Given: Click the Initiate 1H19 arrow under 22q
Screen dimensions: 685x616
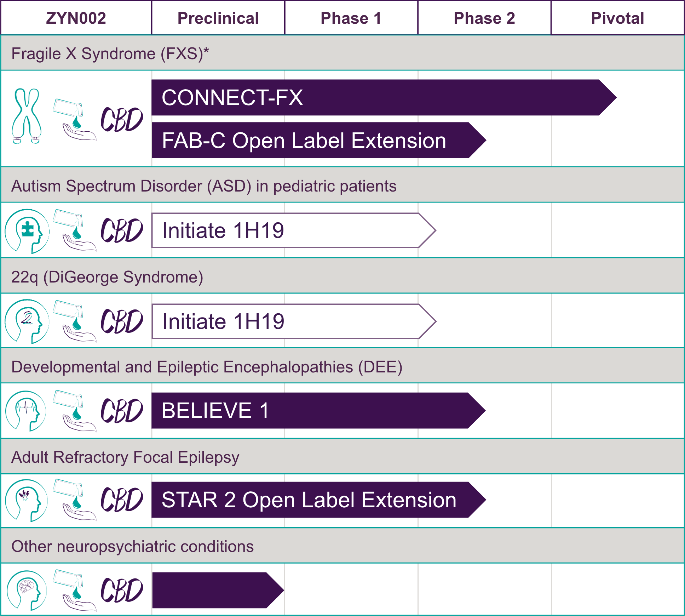Looking at the screenshot, I should 294,321.
